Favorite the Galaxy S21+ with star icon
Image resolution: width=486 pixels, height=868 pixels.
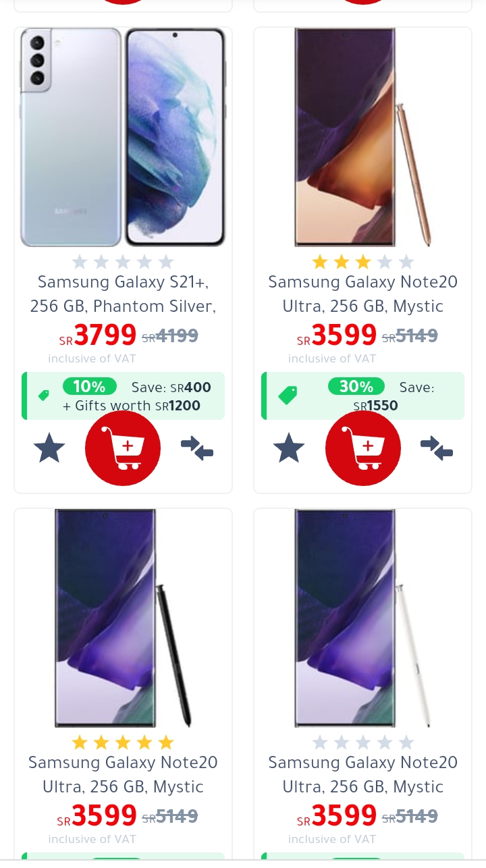coord(50,449)
